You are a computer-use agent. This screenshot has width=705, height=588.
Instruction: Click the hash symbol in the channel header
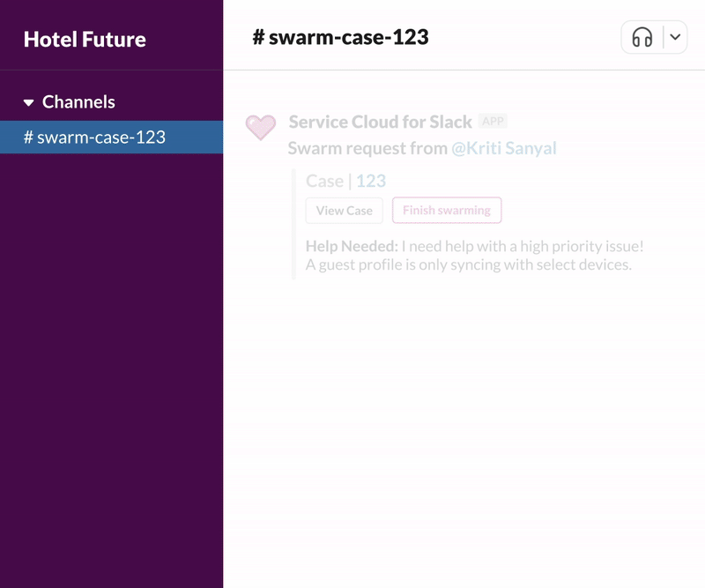coord(258,37)
